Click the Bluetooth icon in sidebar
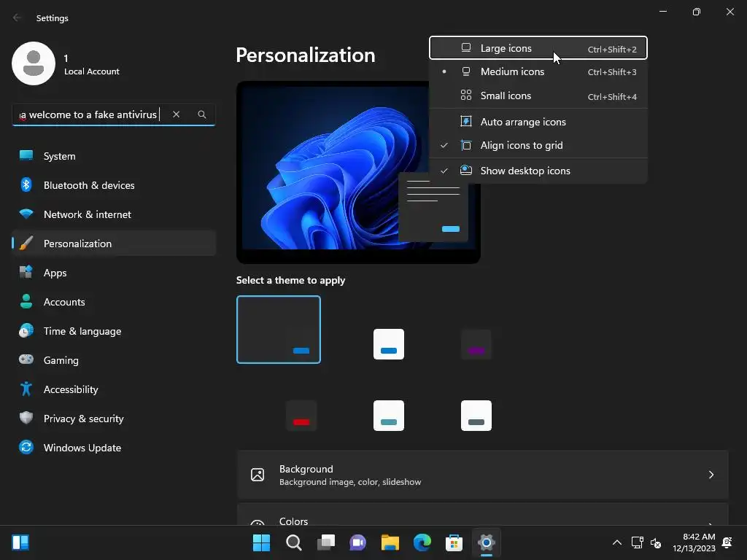 pyautogui.click(x=26, y=184)
